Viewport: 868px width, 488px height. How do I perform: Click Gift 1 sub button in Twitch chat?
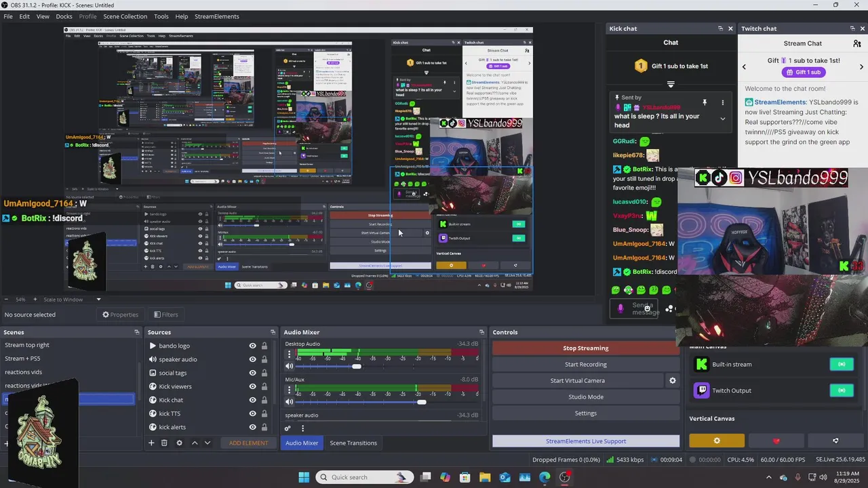[x=802, y=73]
